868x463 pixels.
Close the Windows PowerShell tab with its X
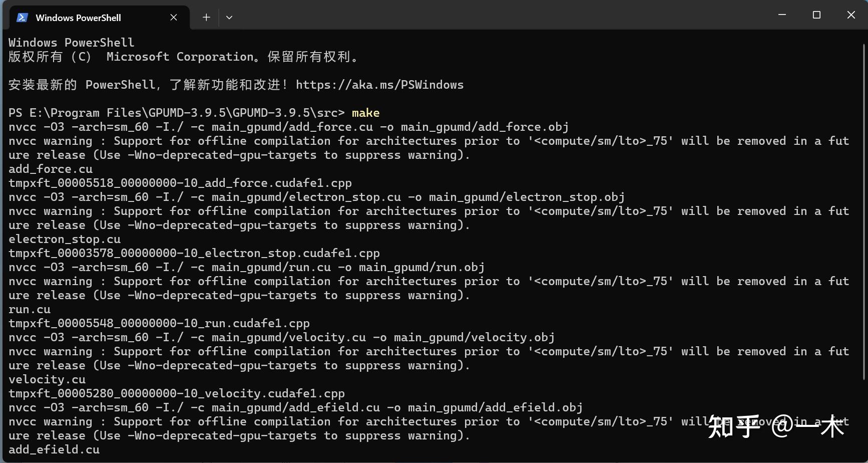point(173,17)
